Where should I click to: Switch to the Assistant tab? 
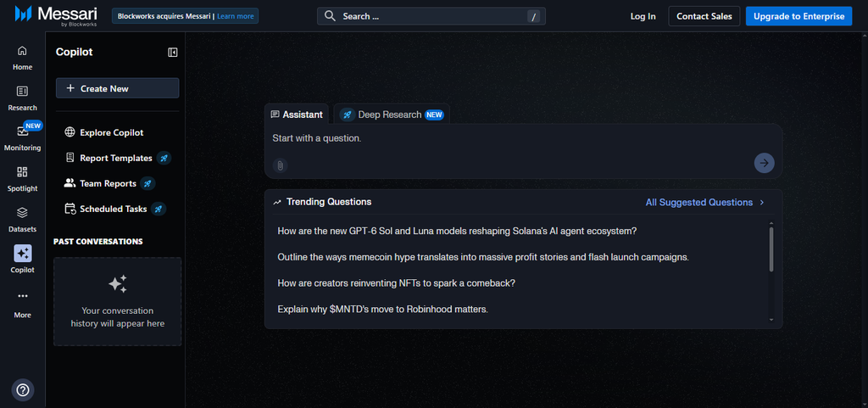pyautogui.click(x=297, y=115)
